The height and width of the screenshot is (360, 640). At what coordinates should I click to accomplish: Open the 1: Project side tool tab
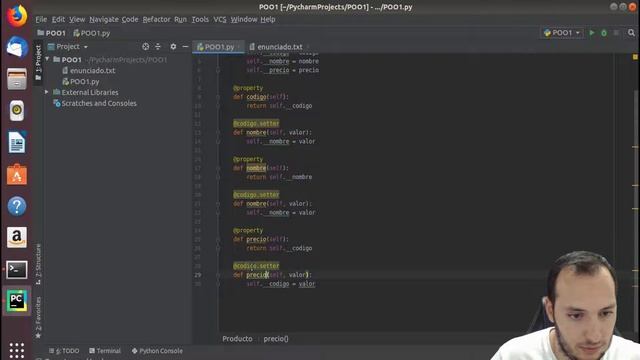click(38, 62)
